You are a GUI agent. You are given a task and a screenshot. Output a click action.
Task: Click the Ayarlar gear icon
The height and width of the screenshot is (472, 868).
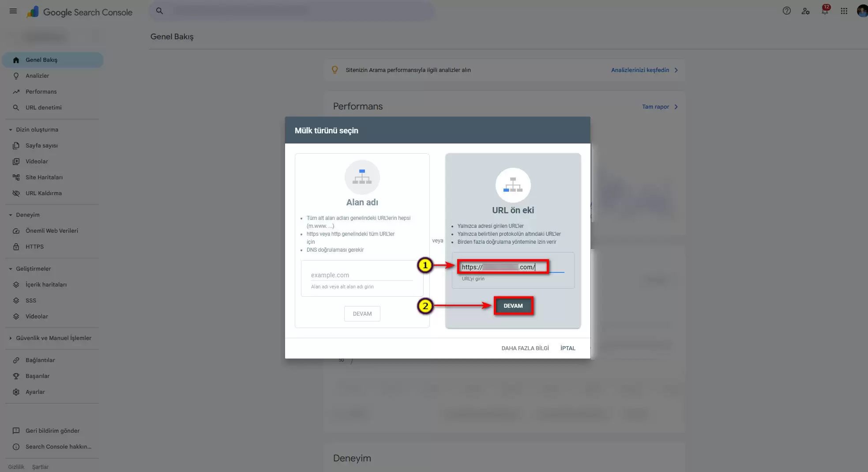pos(16,392)
